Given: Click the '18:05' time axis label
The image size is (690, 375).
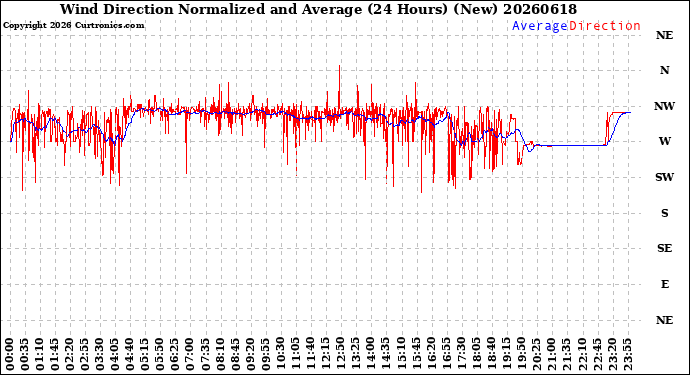Looking at the screenshot, I should tap(476, 355).
